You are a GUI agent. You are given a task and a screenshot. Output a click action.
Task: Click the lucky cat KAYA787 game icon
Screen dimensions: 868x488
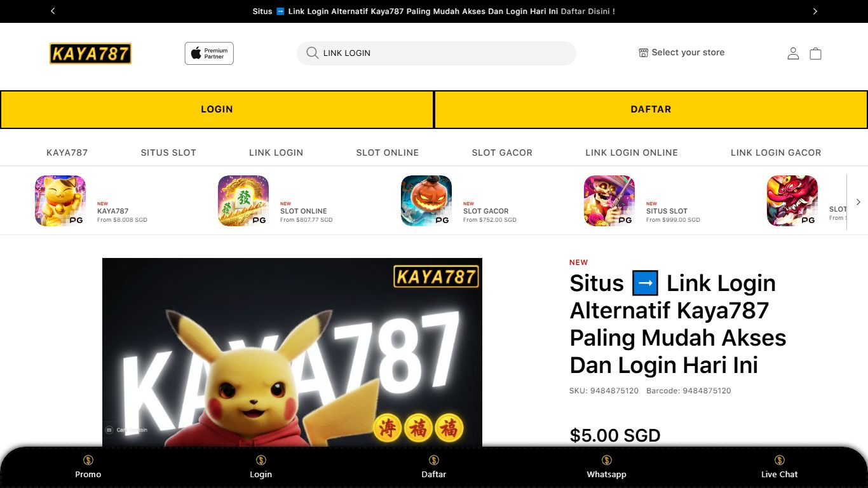pos(60,201)
